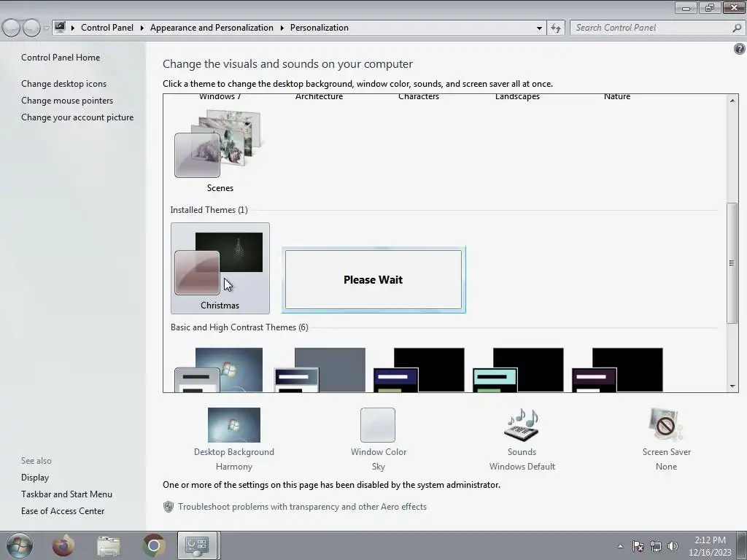The height and width of the screenshot is (560, 747).
Task: Click the Control Panel taskbar button
Action: (x=197, y=545)
